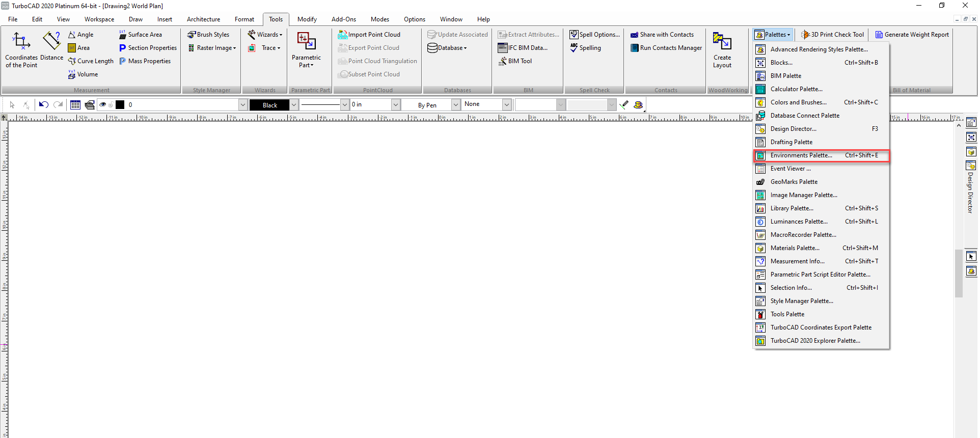Open Mass Properties tool

(145, 61)
